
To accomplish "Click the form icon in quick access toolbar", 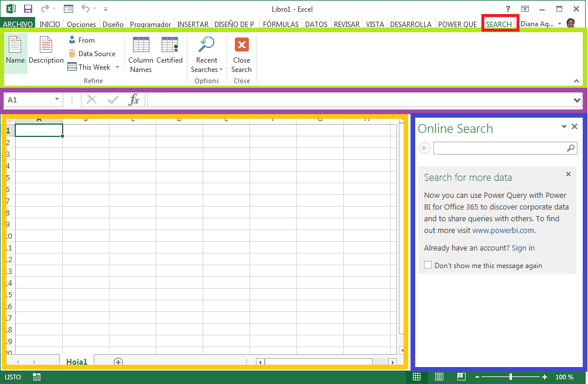I will 69,9.
